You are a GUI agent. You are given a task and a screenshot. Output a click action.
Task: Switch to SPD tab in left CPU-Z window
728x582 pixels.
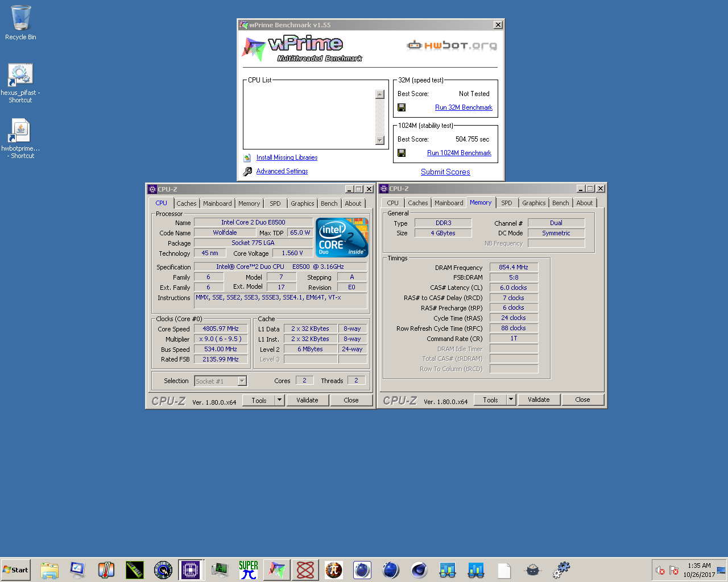click(x=275, y=203)
